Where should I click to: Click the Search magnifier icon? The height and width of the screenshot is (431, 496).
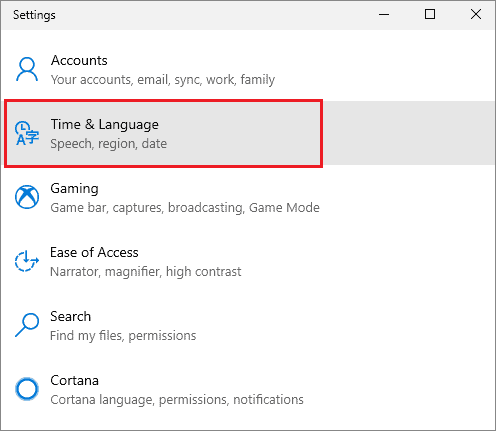click(x=27, y=325)
